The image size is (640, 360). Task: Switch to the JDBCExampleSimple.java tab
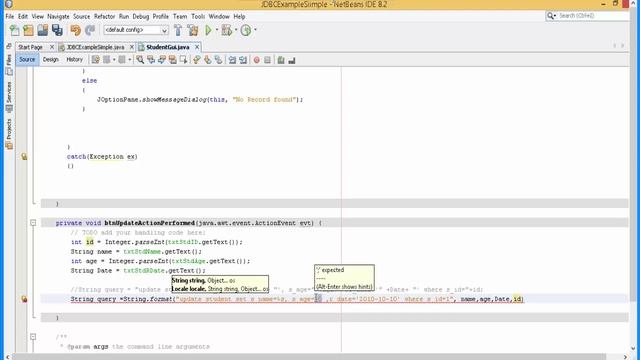[x=95, y=47]
